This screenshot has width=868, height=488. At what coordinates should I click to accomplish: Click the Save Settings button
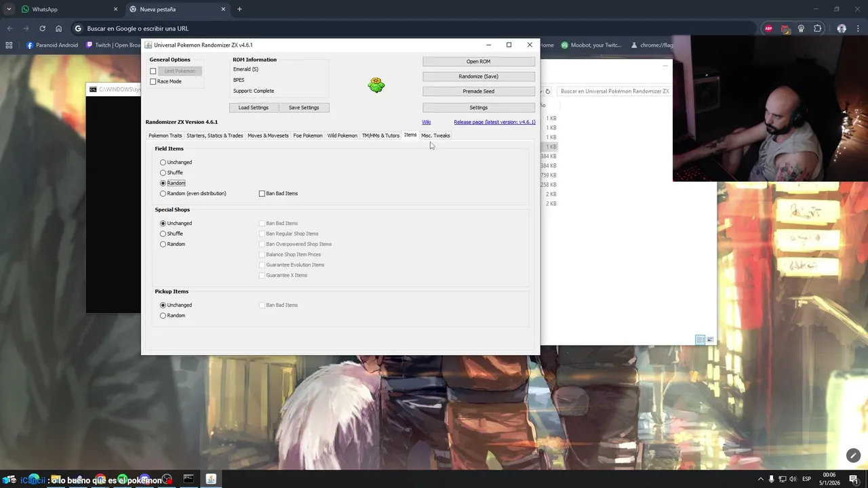pyautogui.click(x=304, y=108)
